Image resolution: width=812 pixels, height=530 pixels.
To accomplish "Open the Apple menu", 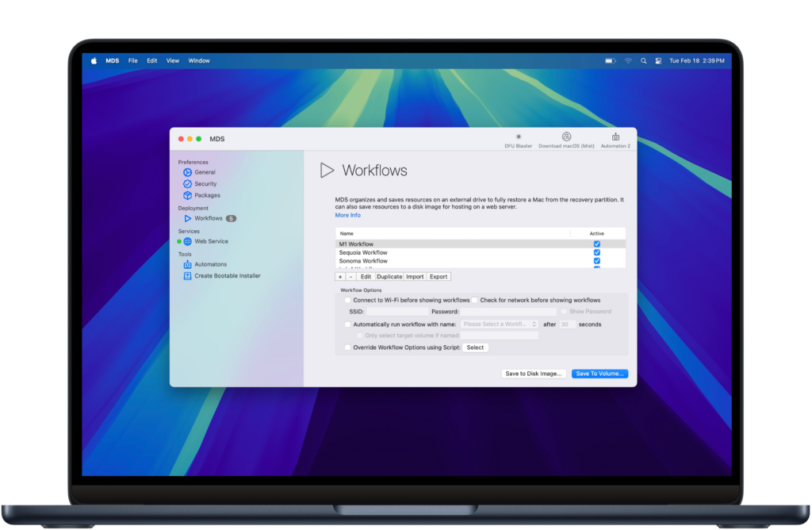I will 94,60.
